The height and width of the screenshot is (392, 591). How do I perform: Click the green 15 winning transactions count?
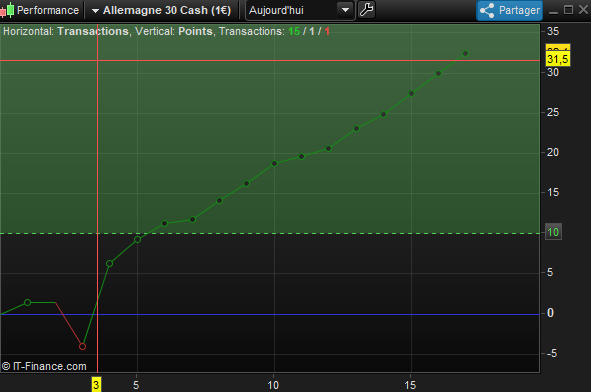coord(294,31)
